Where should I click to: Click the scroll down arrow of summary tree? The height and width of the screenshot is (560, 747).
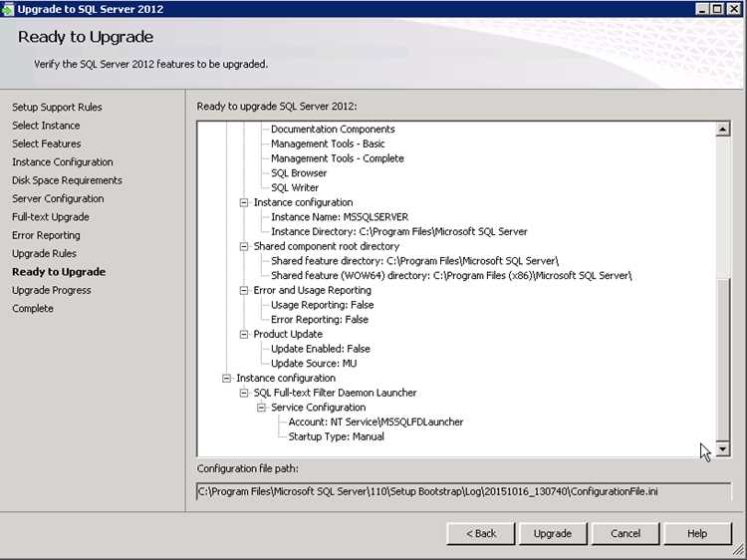723,448
